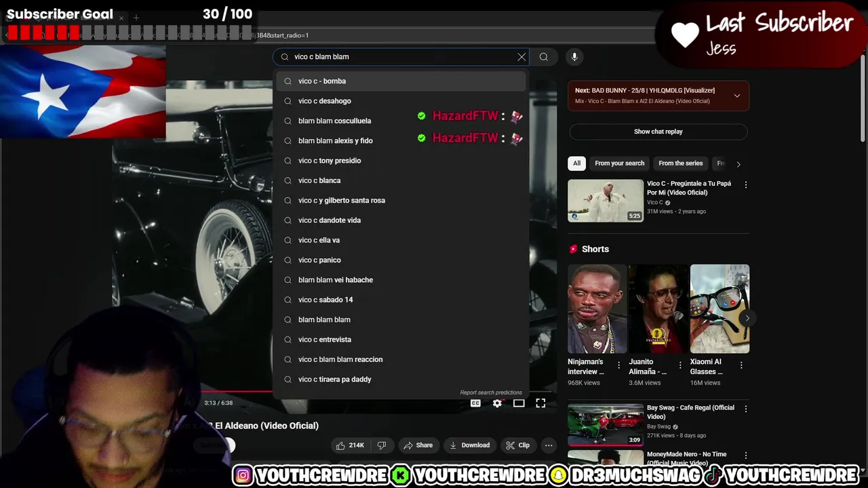Like the video with 214K likes
This screenshot has width=868, height=488.
click(350, 445)
